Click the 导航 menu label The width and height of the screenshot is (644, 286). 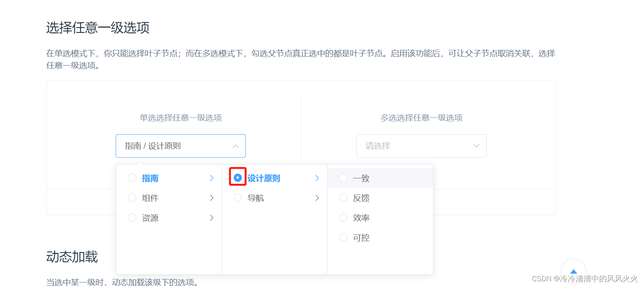pyautogui.click(x=256, y=198)
